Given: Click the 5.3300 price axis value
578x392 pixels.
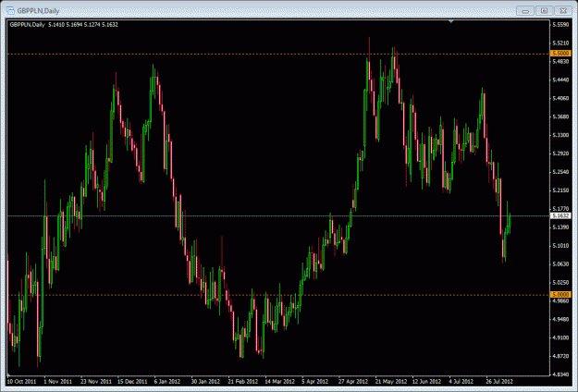Looking at the screenshot, I should (560, 135).
